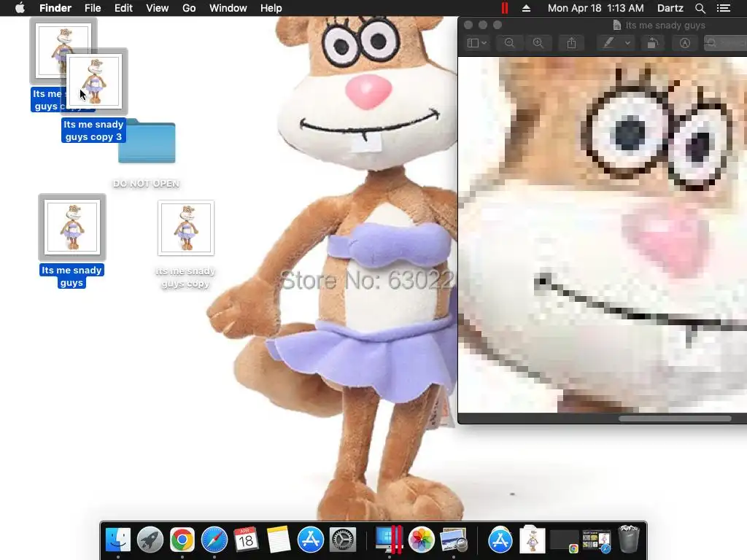Open Finder from the Dock
The image size is (747, 560).
117,540
